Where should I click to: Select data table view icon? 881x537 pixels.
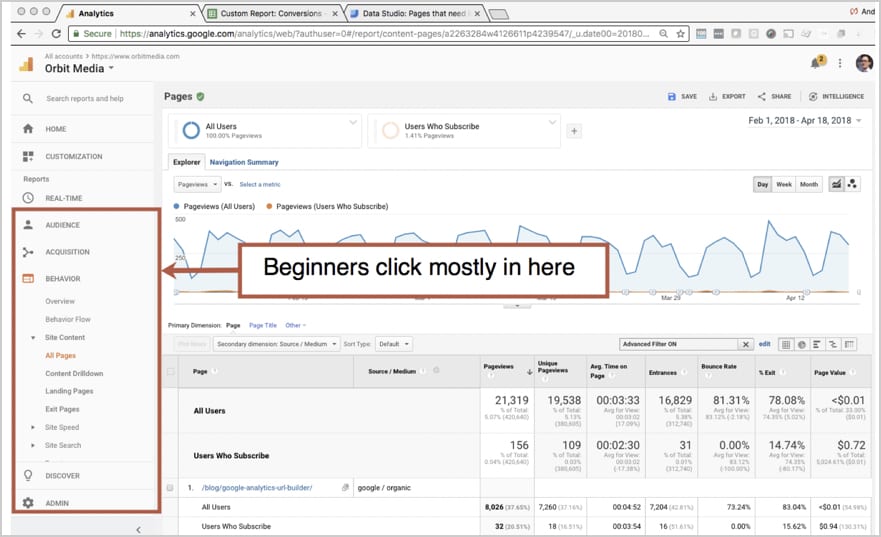pyautogui.click(x=786, y=344)
